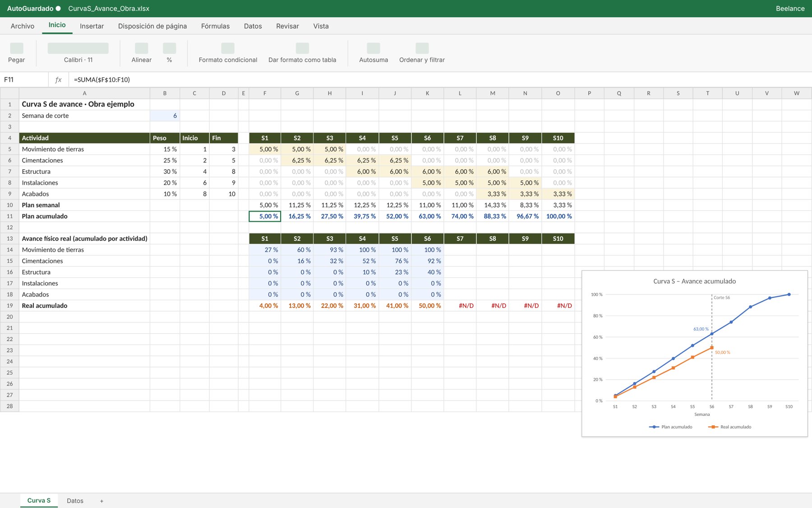This screenshot has width=812, height=508.
Task: Switch to the Revisar tab
Action: (287, 26)
